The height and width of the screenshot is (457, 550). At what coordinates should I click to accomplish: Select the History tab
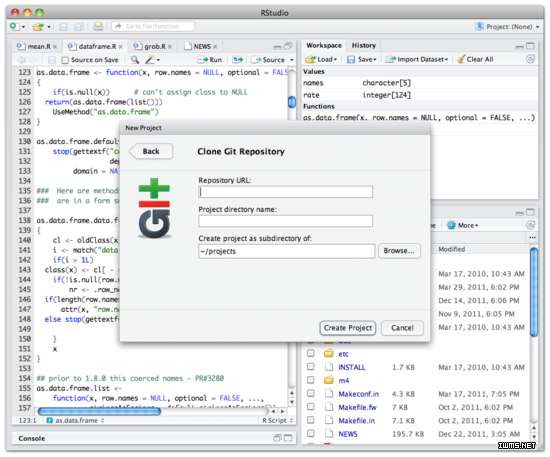pyautogui.click(x=364, y=46)
